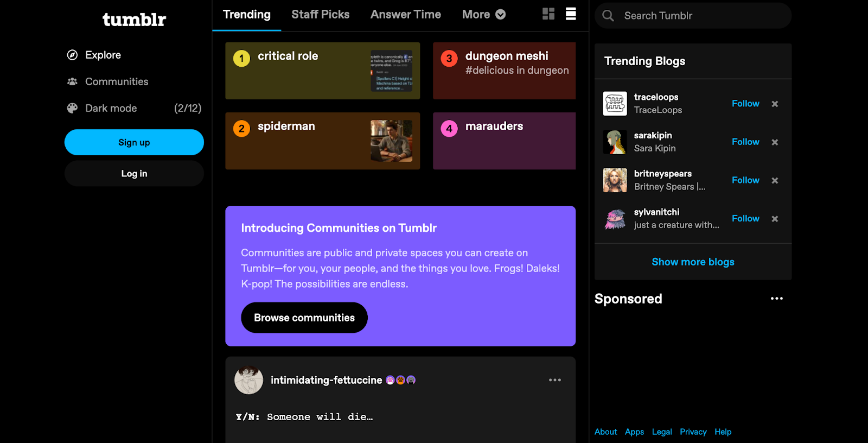Image resolution: width=868 pixels, height=443 pixels.
Task: Open the Privacy footer link
Action: pyautogui.click(x=693, y=432)
